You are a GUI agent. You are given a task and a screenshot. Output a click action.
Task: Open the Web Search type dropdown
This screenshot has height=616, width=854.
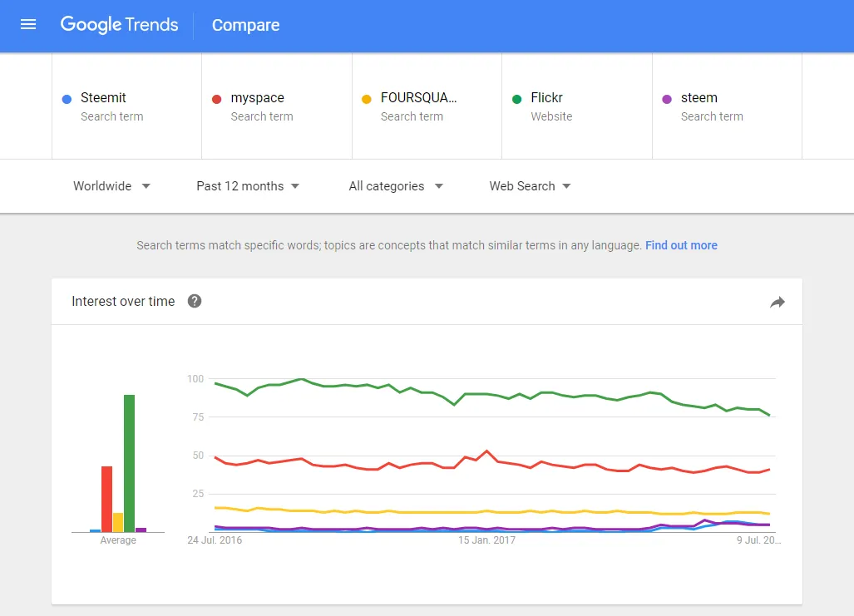point(530,186)
